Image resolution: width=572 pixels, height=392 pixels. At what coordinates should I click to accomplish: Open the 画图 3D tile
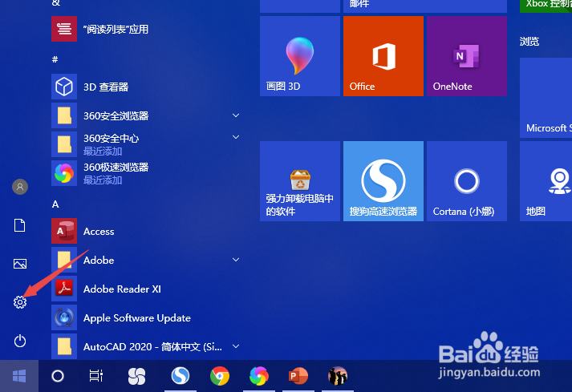pos(300,56)
